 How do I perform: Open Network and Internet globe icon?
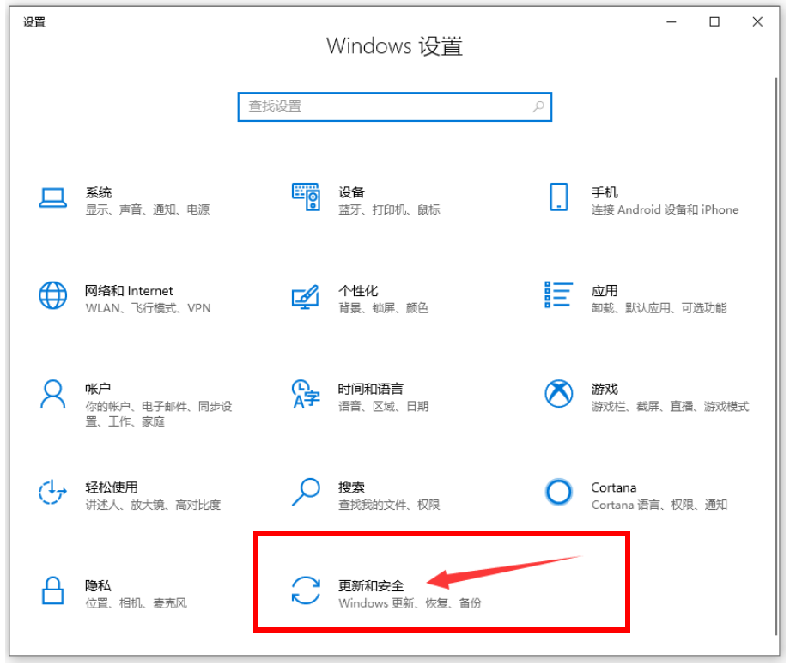pyautogui.click(x=52, y=295)
